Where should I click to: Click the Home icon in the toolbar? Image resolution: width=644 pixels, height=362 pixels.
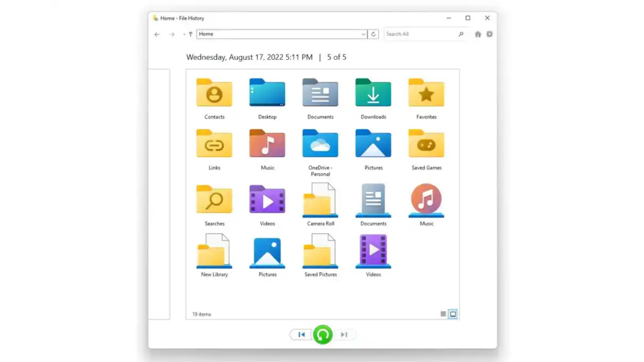478,34
